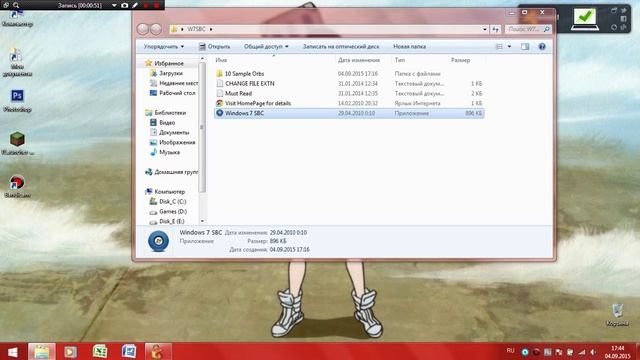Click the sidebar scrollbar down arrow
Viewport: 640px width, 360px height.
(202, 221)
